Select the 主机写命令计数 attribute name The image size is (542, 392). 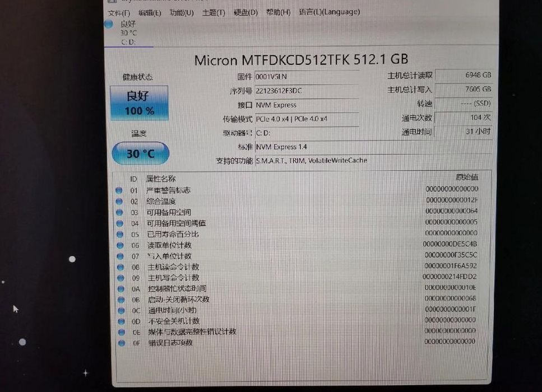coord(174,277)
